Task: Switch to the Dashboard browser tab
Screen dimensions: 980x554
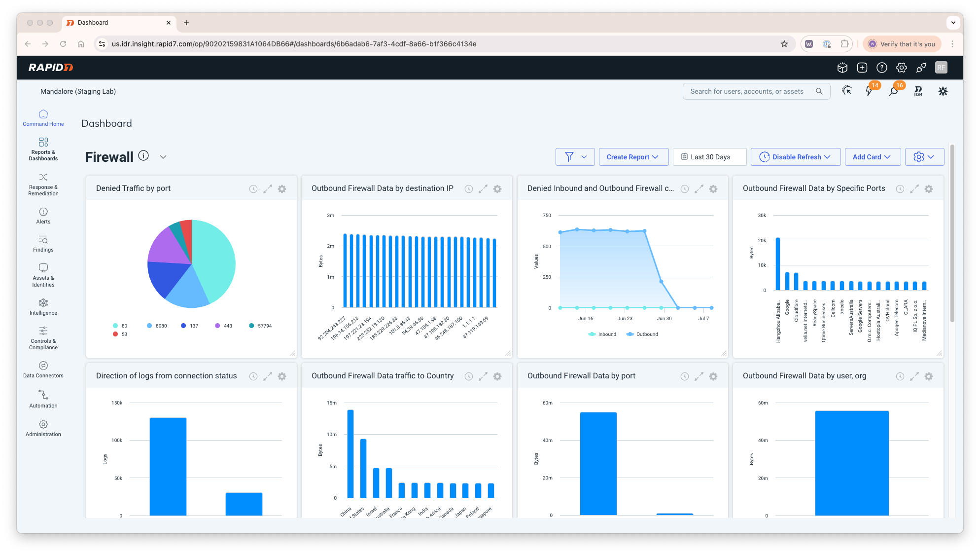Action: (117, 23)
